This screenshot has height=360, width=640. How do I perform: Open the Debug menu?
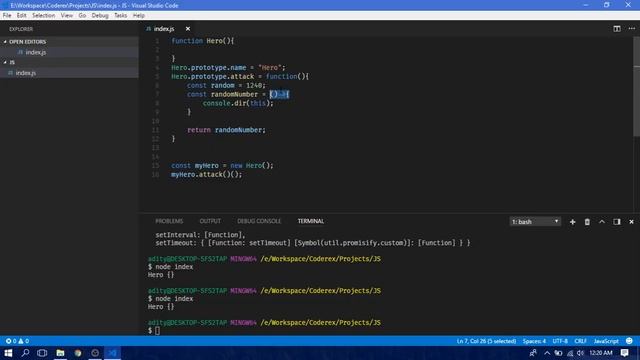(100, 16)
